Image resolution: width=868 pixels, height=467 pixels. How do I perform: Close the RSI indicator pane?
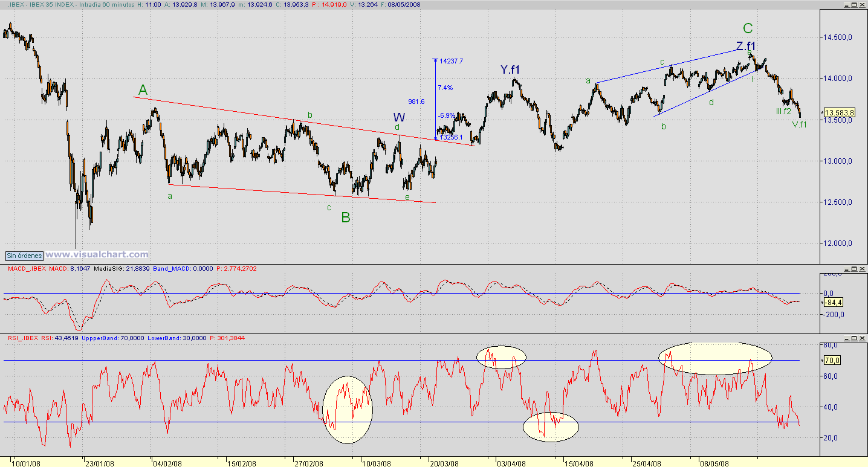(861, 337)
